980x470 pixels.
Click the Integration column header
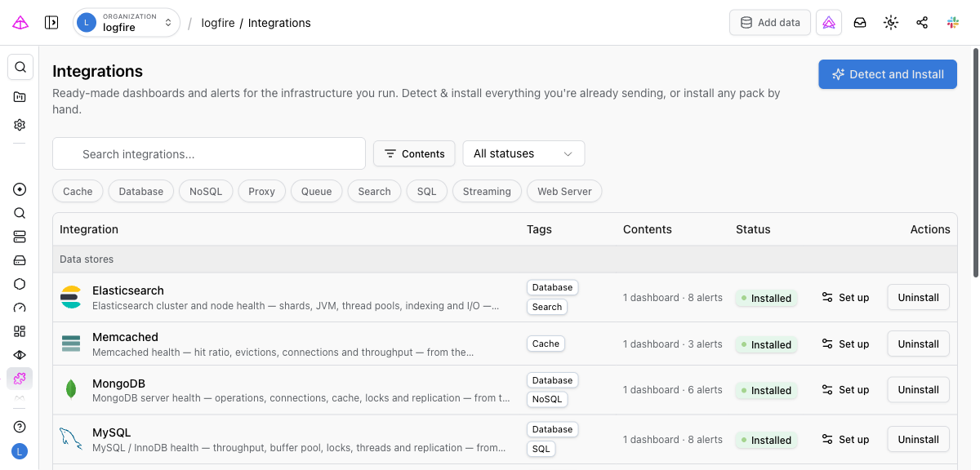tap(89, 229)
